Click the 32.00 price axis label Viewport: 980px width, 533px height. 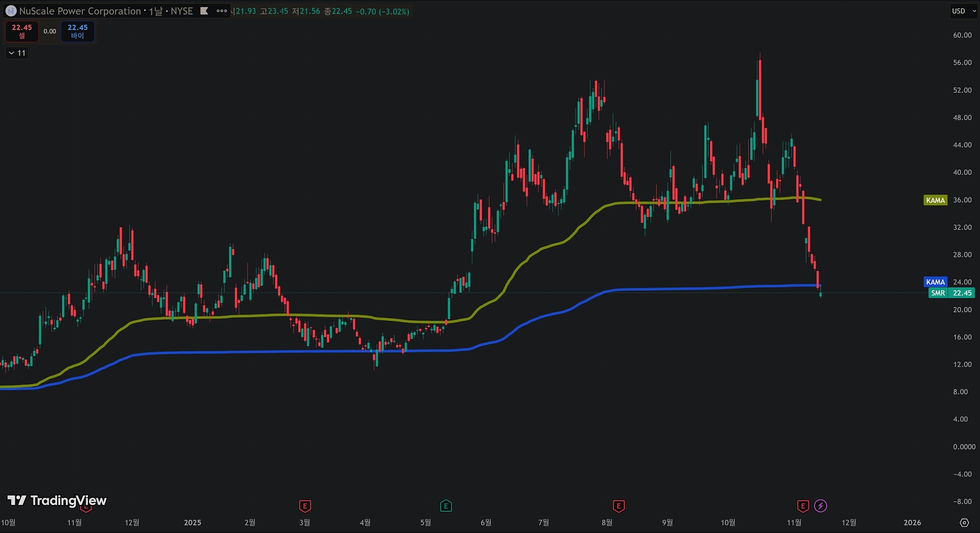962,227
